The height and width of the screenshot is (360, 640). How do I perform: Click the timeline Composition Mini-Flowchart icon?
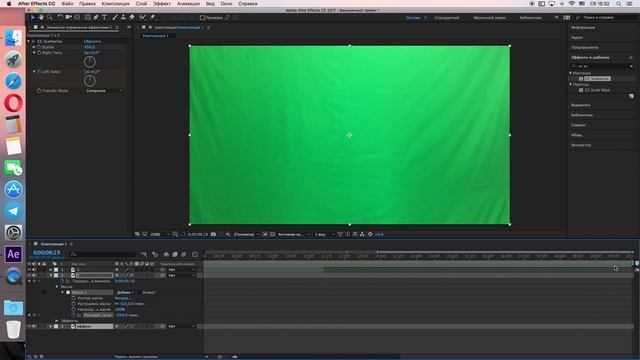144,254
